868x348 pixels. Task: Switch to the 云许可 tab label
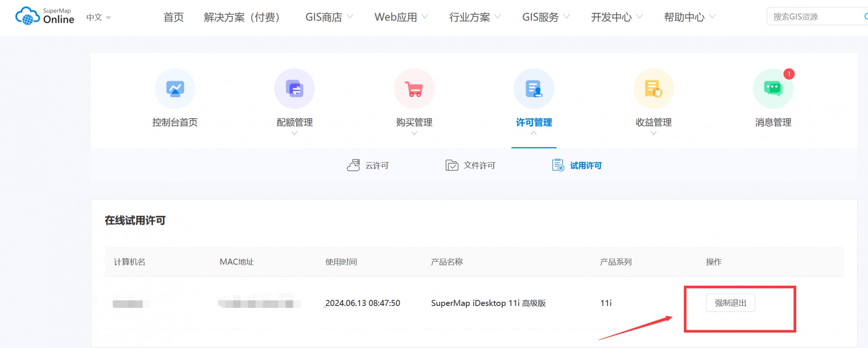(377, 165)
